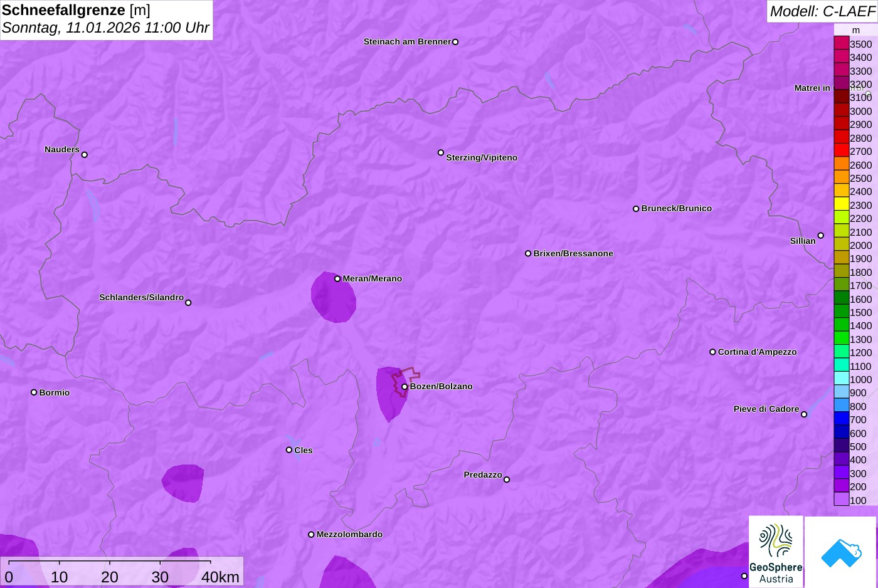Click the Meran/Merano city marker
This screenshot has width=878, height=588.
point(337,279)
